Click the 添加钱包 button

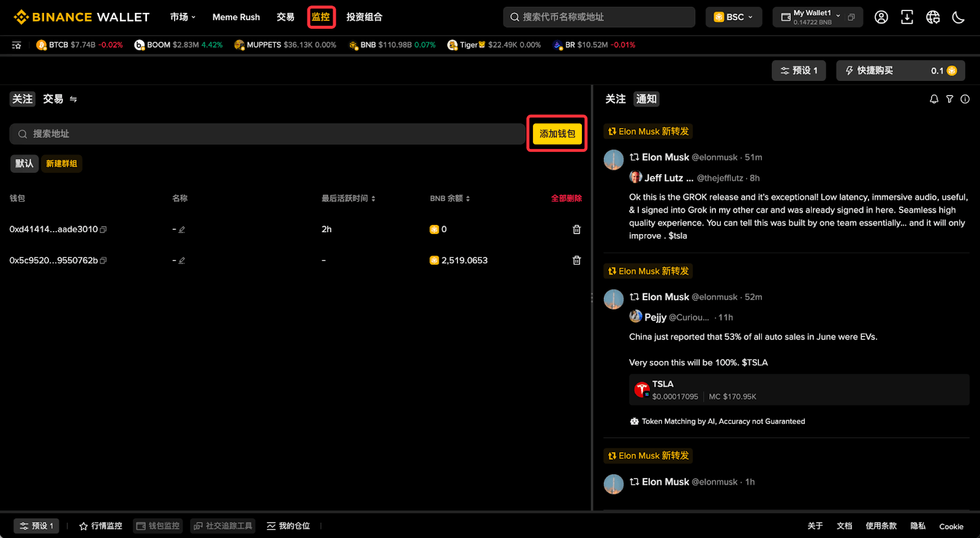click(557, 134)
